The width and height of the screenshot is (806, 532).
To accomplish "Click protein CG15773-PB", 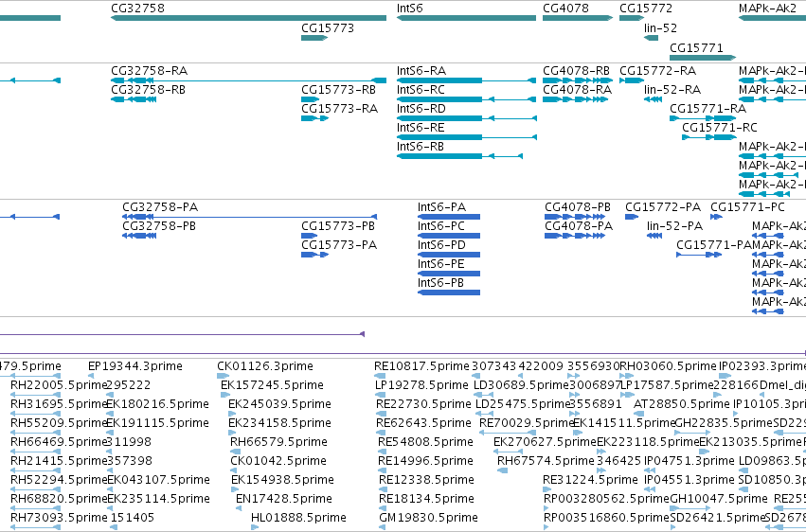I will (309, 236).
